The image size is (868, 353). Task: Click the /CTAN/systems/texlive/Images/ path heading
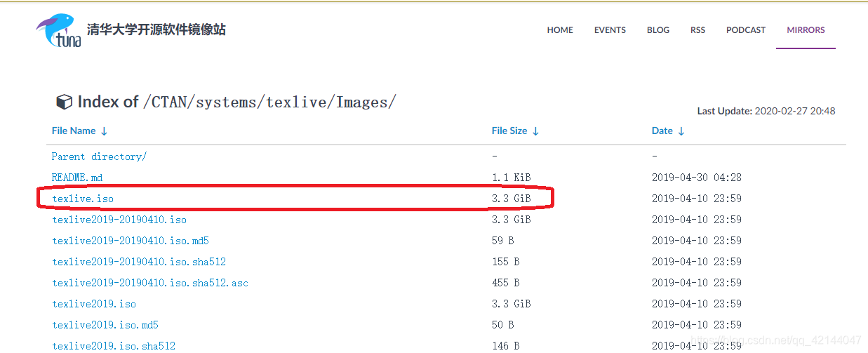coord(269,102)
